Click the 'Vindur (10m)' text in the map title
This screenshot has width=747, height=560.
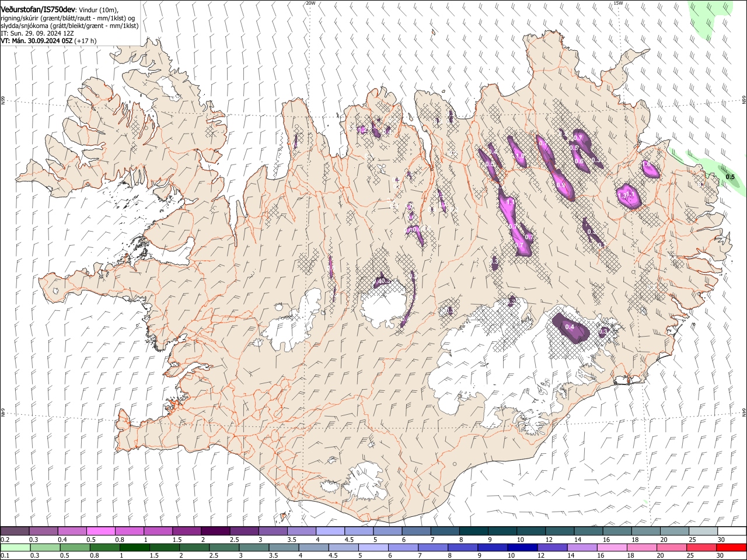[98, 10]
